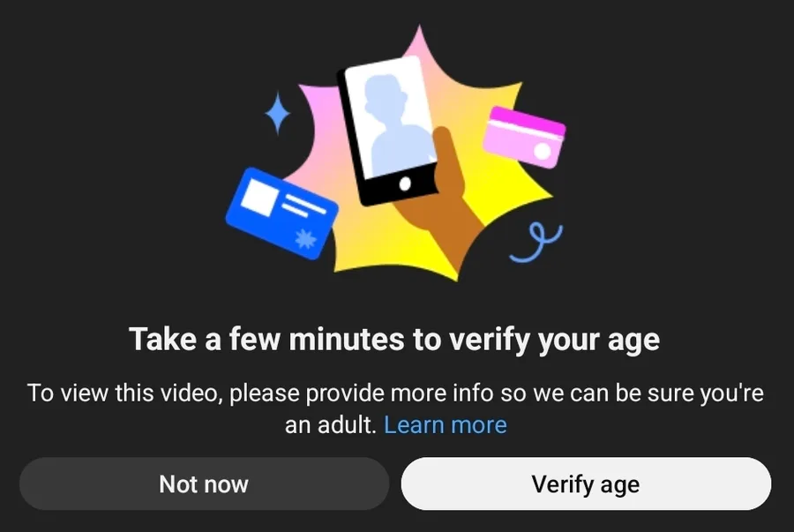Click the magenta stripe on pink card

pos(527,123)
